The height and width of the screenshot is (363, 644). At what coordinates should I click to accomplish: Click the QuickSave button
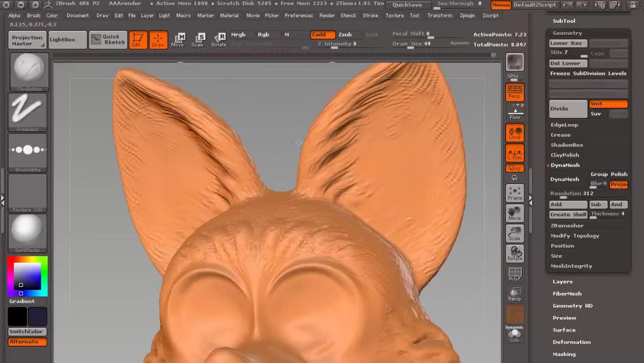tap(408, 5)
